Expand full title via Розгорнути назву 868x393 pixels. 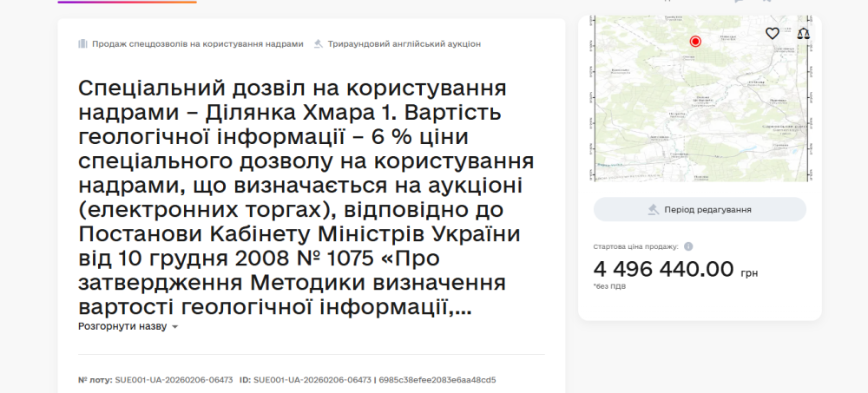[x=122, y=327]
